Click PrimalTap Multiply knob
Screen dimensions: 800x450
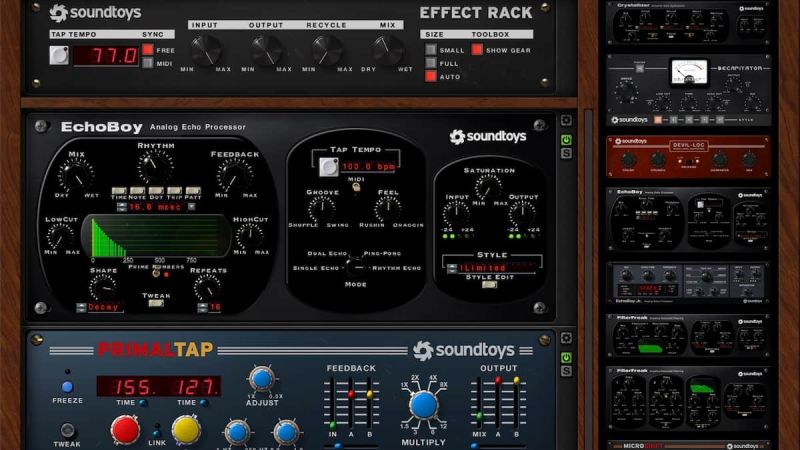tap(423, 406)
